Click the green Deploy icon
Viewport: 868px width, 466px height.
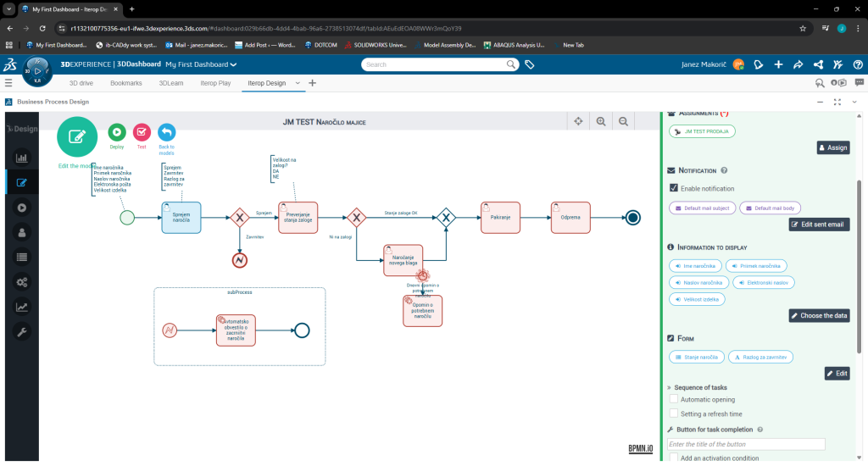(117, 132)
